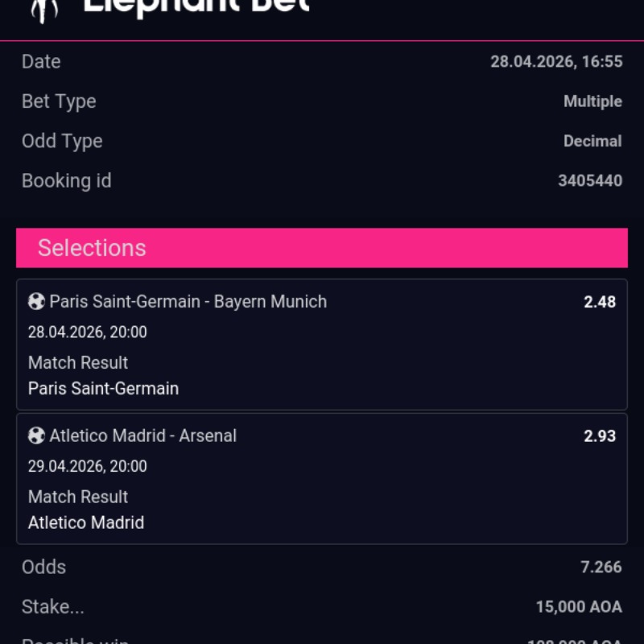The image size is (644, 644).
Task: Open Atletico Madrid - Arsenal match title
Action: point(143,436)
